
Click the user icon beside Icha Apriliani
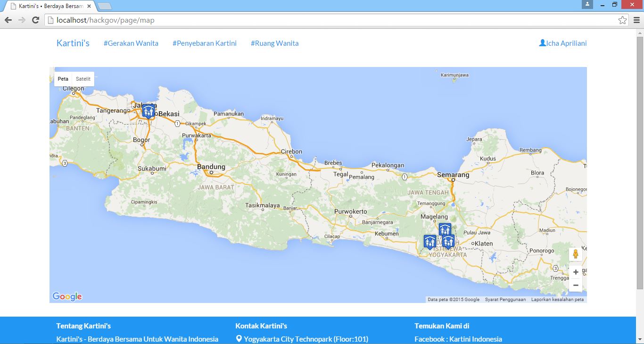pos(542,43)
